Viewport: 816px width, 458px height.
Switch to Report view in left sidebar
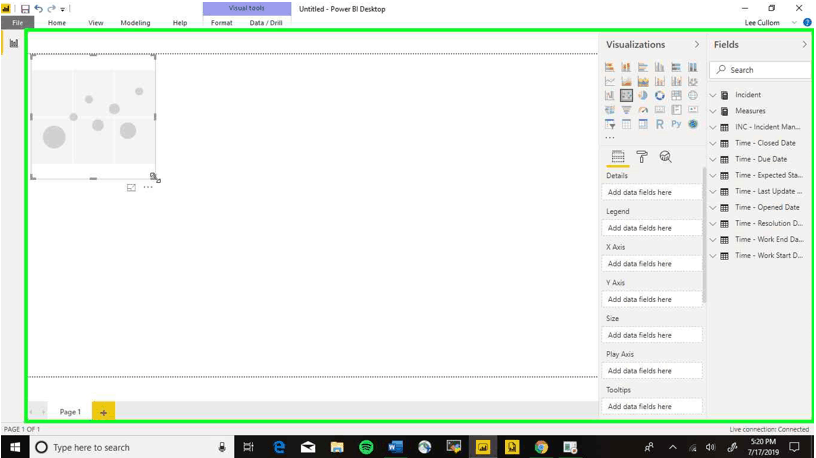click(x=14, y=43)
